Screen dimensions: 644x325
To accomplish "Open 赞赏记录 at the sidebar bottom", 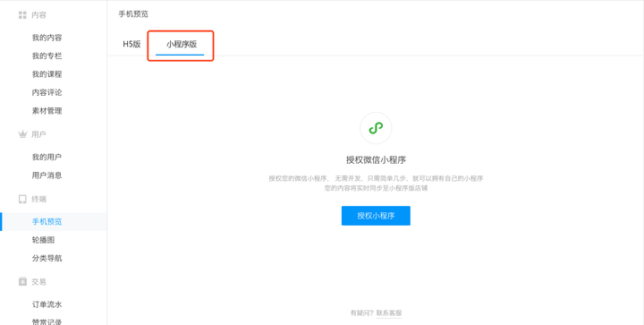I will point(47,321).
